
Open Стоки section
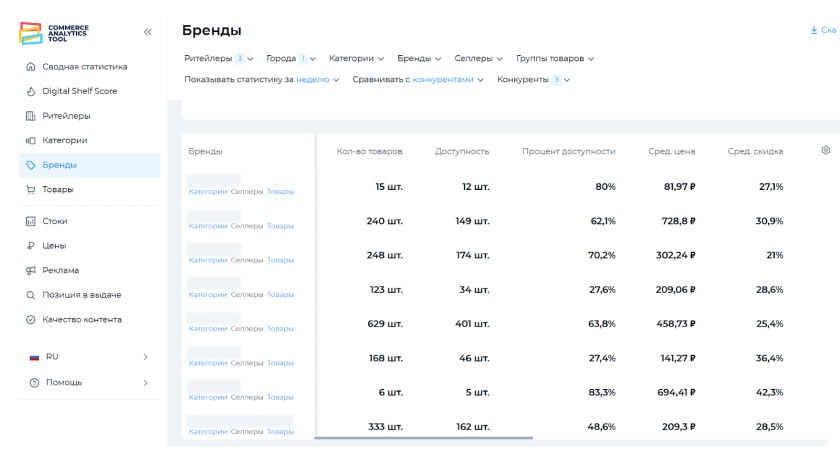[55, 221]
